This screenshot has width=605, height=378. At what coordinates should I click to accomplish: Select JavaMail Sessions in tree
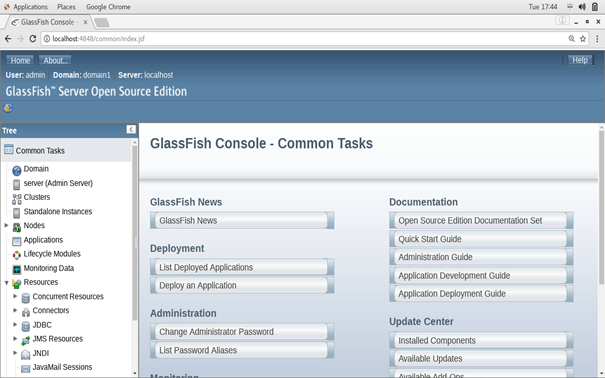point(62,367)
